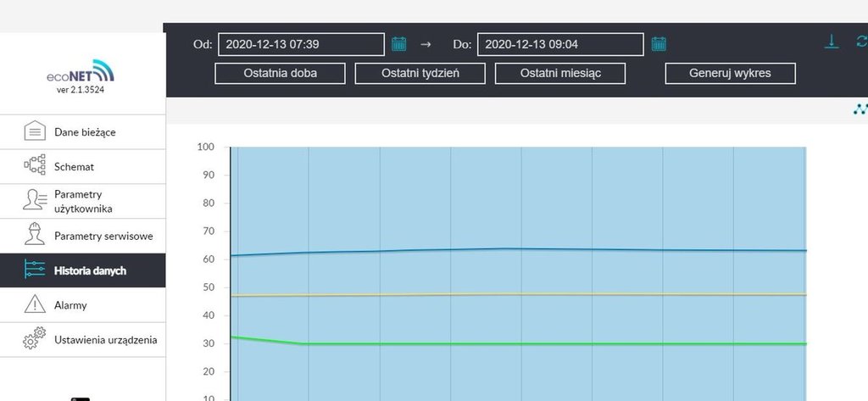This screenshot has height=401, width=868.
Task: Open calendar picker for the Do end date
Action: (659, 44)
